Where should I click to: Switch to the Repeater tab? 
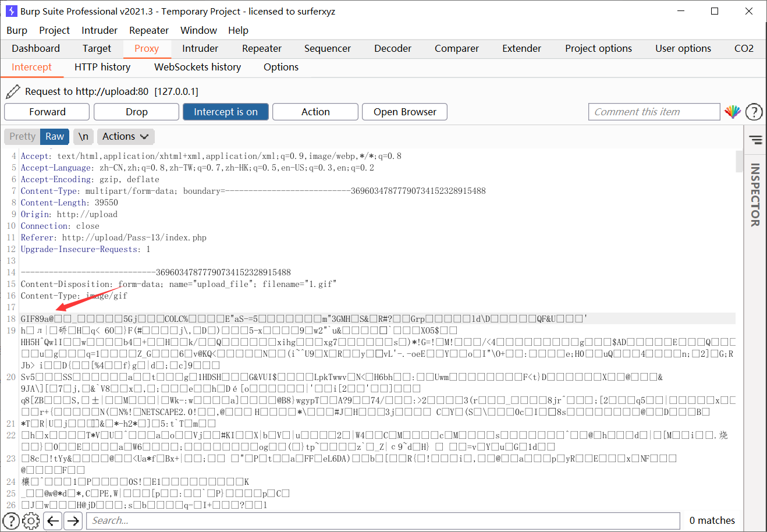[x=262, y=48]
